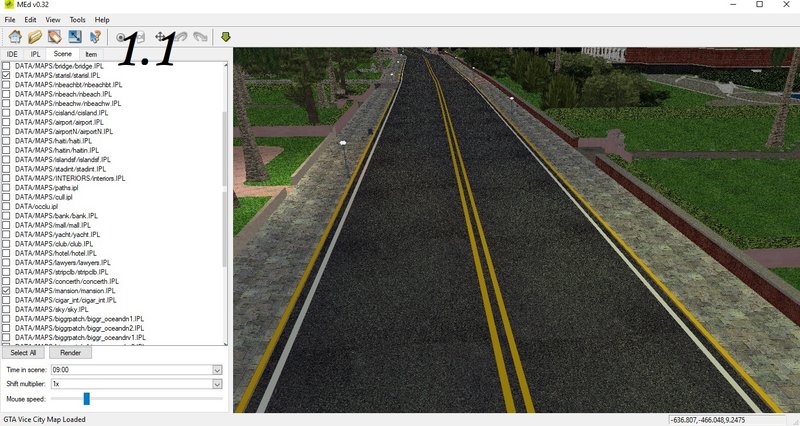Image resolution: width=800 pixels, height=426 pixels.
Task: Enable the bridge/bridge.IPL checkbox
Action: [6, 66]
